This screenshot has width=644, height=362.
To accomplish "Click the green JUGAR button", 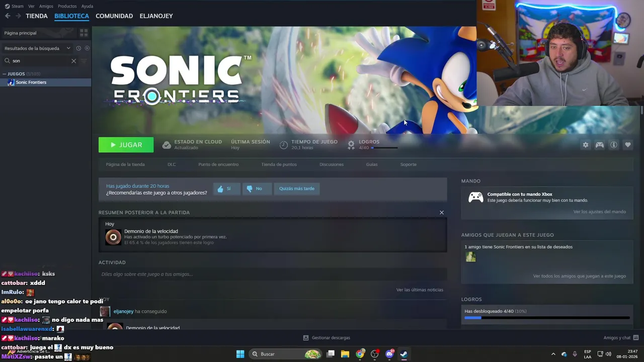I will [126, 145].
